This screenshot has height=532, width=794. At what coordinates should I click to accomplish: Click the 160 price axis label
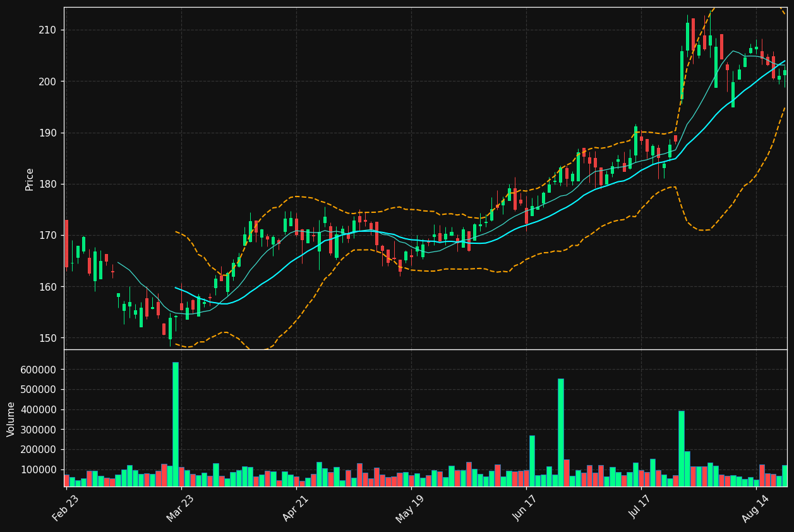(x=48, y=287)
